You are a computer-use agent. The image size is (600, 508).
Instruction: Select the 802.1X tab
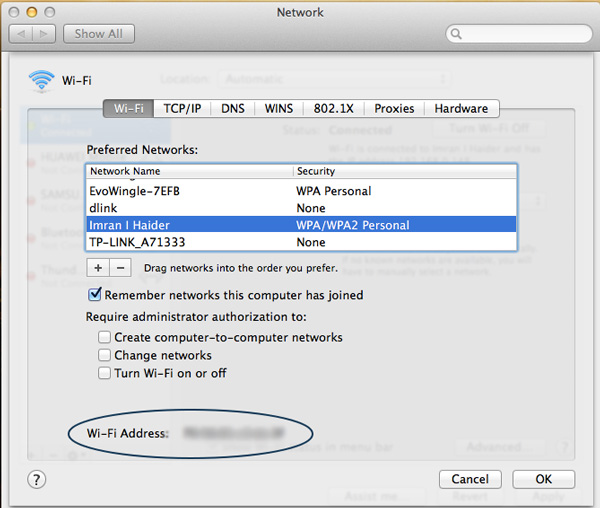point(333,109)
